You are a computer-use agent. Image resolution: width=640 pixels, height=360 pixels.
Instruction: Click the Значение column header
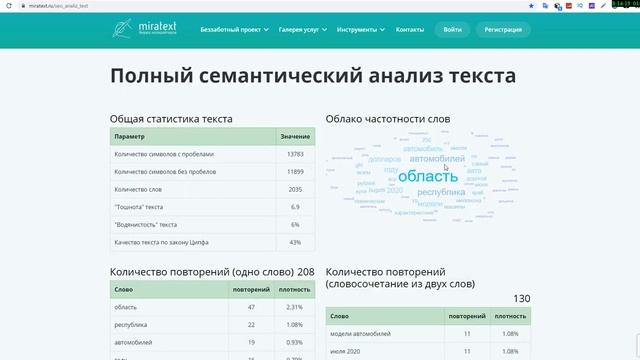[x=295, y=136]
